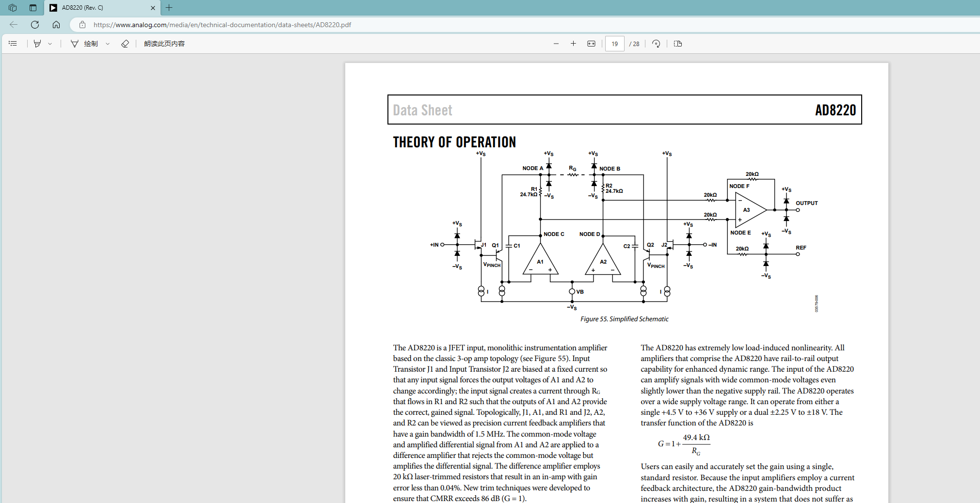The image size is (980, 503).
Task: Click the REF label in the schematic
Action: (x=801, y=248)
